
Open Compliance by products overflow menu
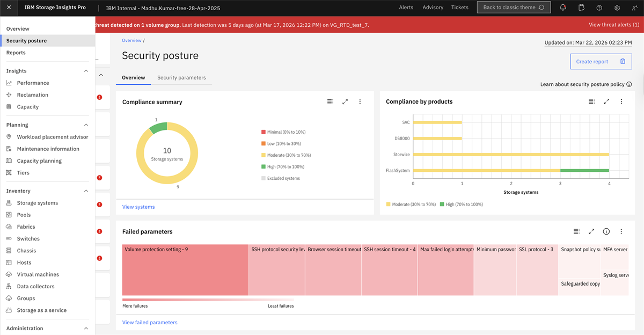coord(621,101)
